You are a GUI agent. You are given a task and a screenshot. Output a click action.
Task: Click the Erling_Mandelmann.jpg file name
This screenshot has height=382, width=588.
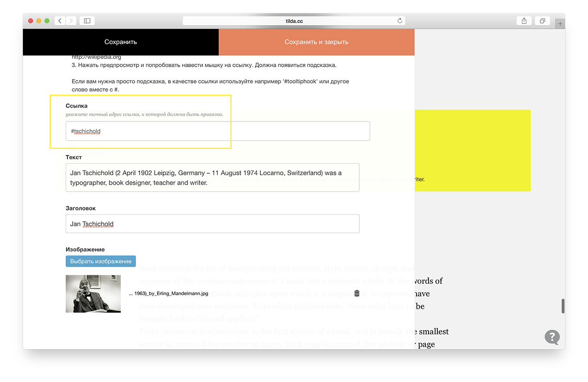click(169, 293)
